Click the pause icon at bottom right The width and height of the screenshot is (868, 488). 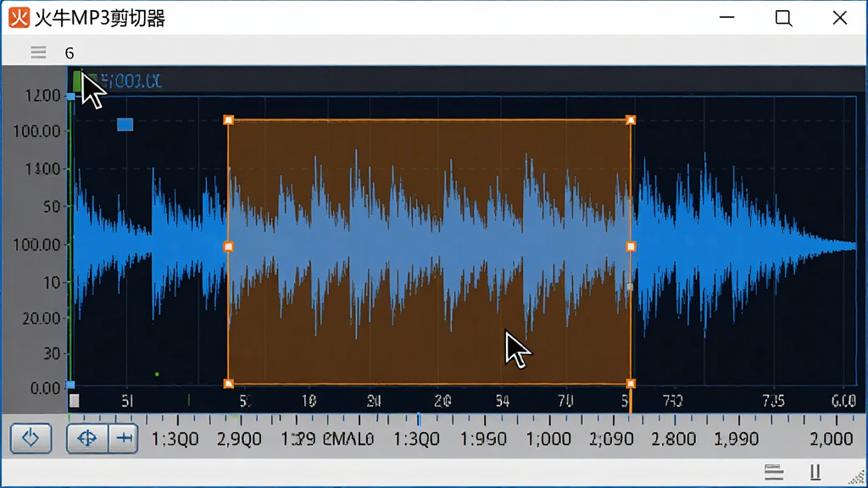pyautogui.click(x=815, y=472)
